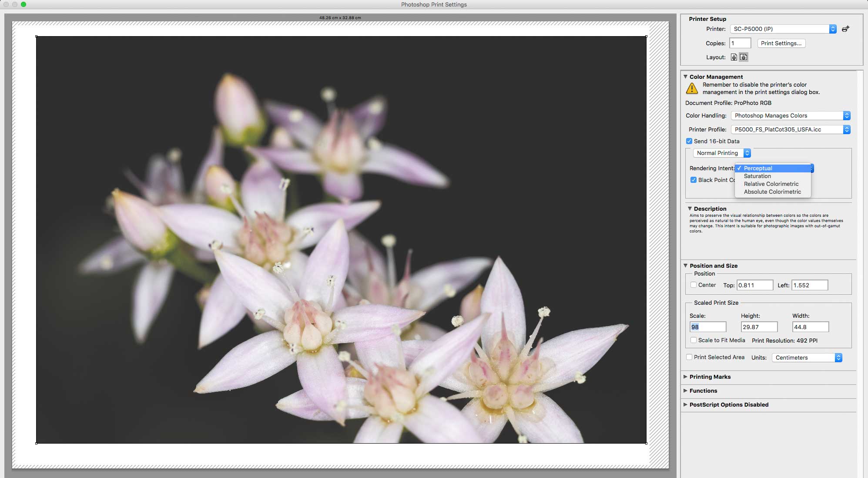Click the Copies input field
Screen dimensions: 868x478
click(x=740, y=43)
